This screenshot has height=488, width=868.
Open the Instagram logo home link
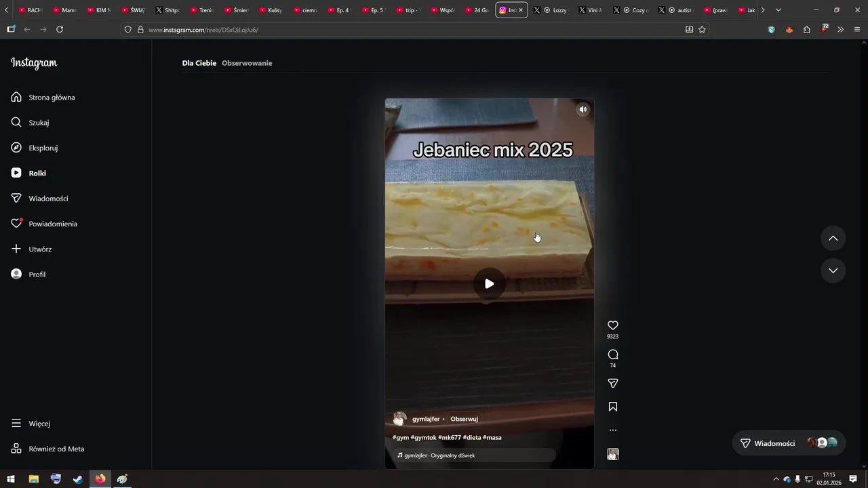(34, 63)
